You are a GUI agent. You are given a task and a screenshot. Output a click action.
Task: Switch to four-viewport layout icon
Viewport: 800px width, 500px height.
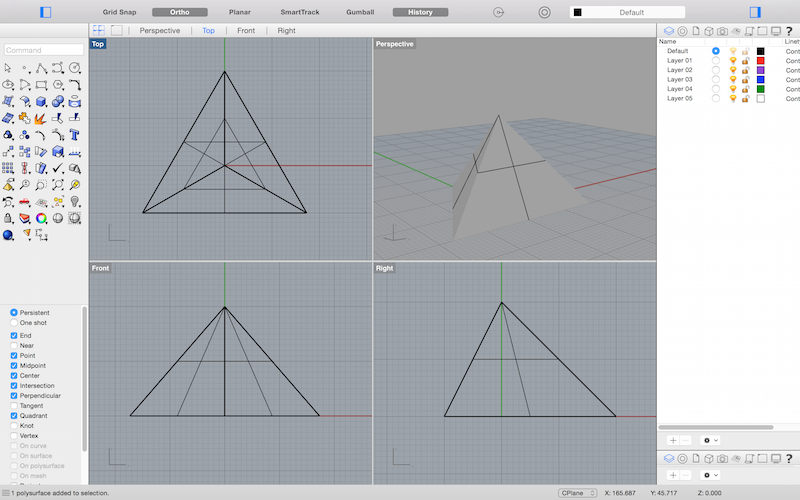(98, 30)
